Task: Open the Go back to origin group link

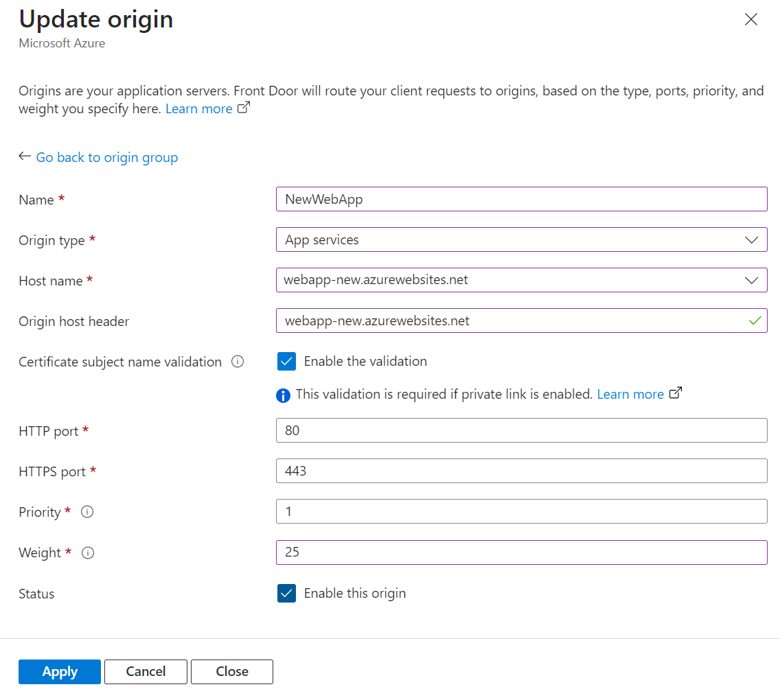Action: (x=106, y=157)
